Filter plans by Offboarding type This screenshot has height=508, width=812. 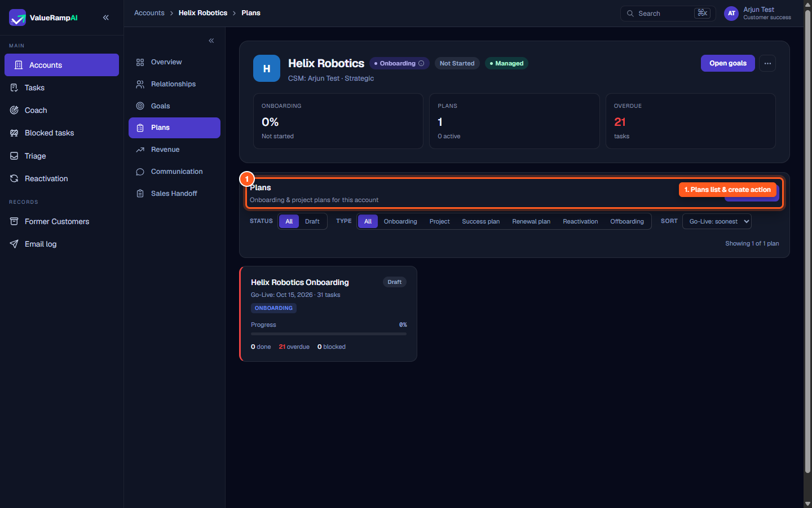[x=627, y=221]
